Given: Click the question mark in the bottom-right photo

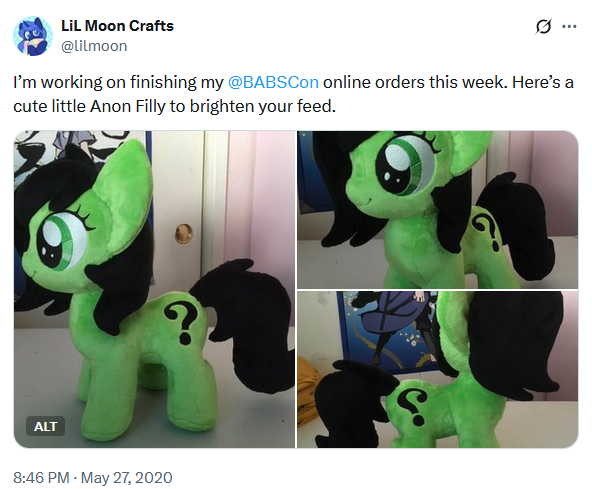Looking at the screenshot, I should 413,407.
